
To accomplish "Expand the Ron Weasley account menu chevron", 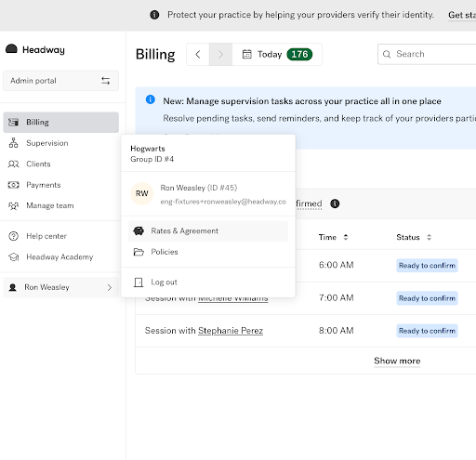I will click(x=110, y=287).
